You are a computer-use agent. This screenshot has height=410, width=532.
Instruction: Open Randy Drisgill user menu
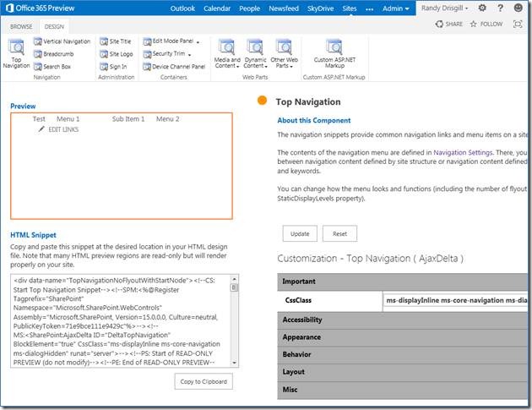pyautogui.click(x=444, y=8)
